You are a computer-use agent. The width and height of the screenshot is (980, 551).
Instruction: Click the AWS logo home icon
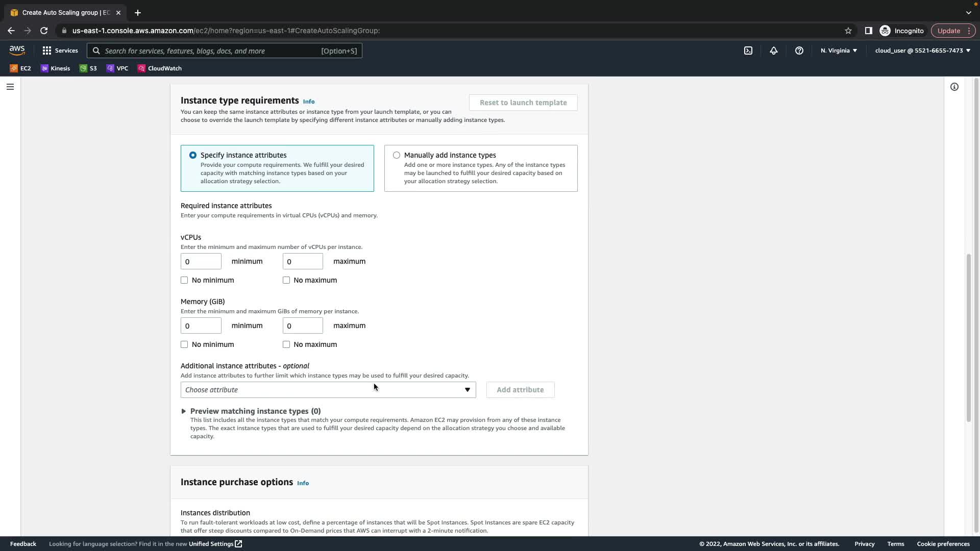pos(17,51)
